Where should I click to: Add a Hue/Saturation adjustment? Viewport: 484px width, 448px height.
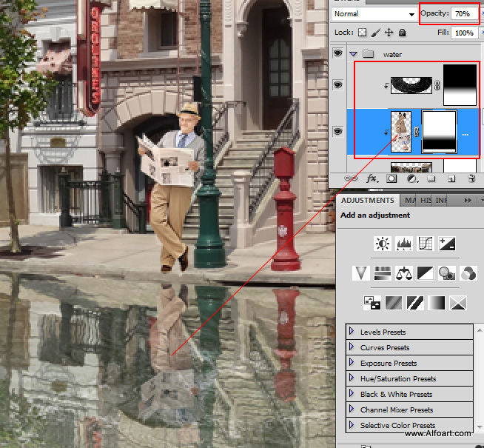383,273
